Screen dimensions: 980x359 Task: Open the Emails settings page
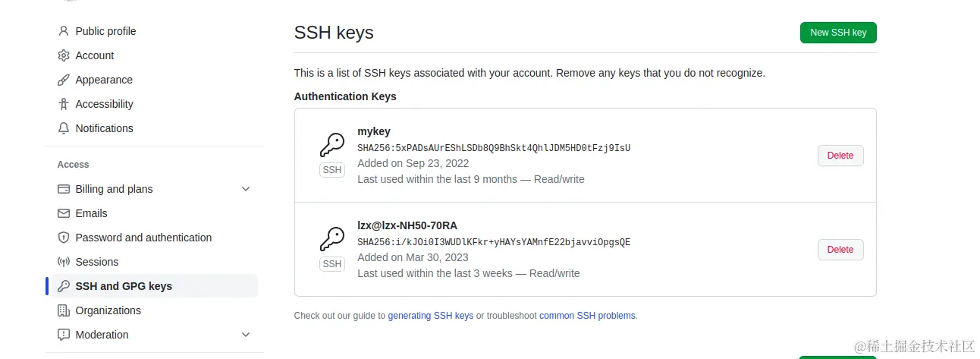(x=91, y=213)
